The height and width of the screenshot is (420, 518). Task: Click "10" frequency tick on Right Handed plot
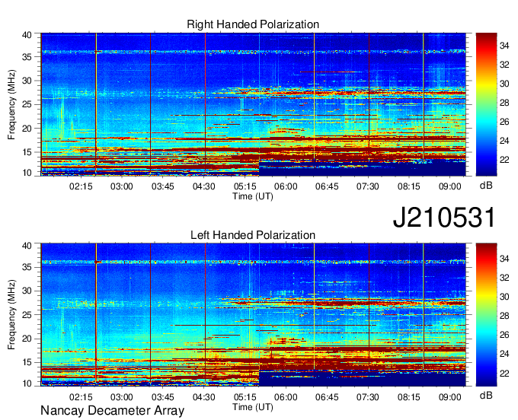pos(27,173)
